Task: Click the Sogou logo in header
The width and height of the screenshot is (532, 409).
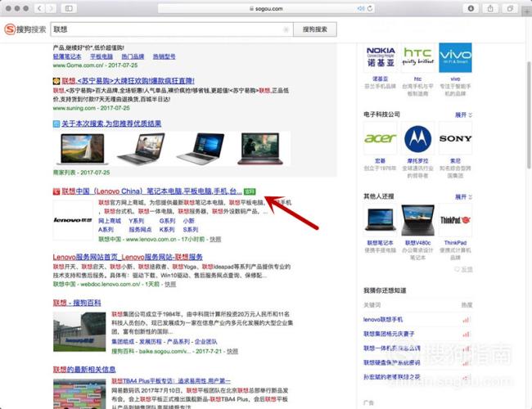Action: tap(25, 29)
